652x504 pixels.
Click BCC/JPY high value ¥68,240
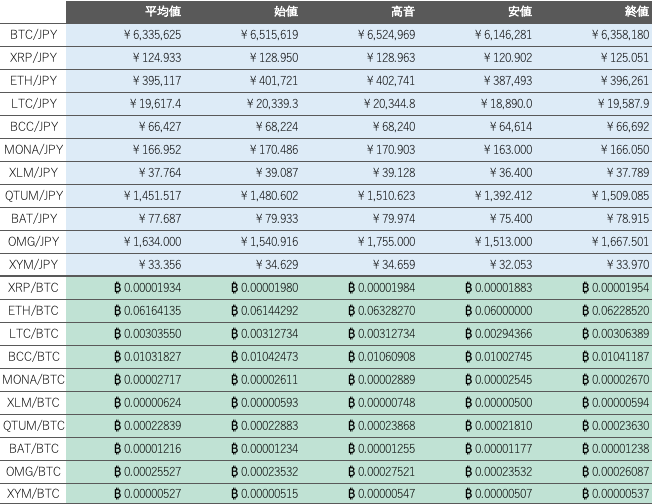pos(394,126)
